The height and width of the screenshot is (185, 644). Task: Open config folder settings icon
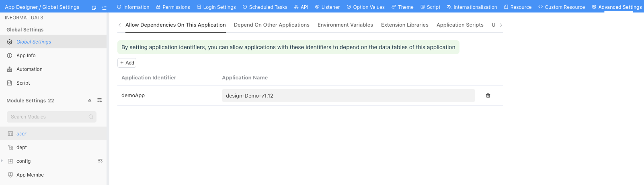(100, 161)
